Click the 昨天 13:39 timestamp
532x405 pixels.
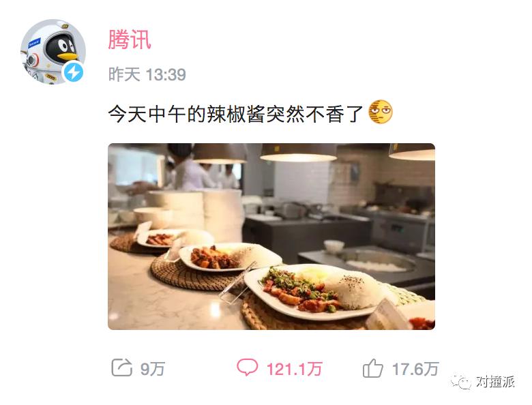point(147,74)
